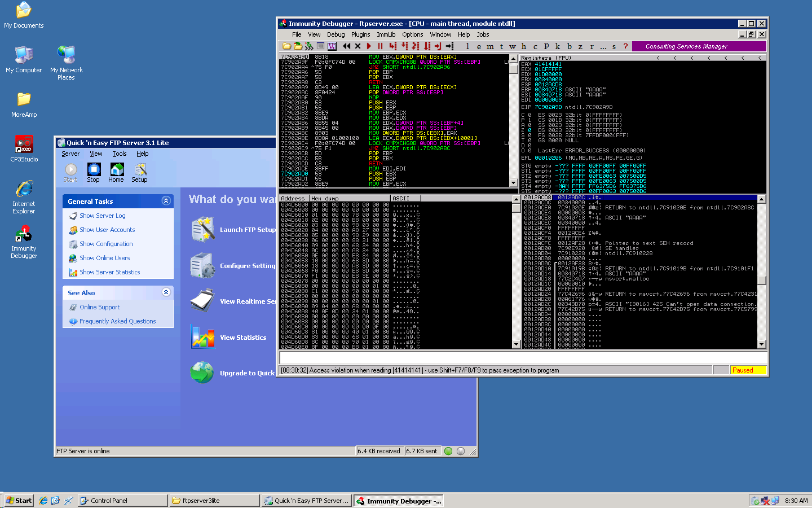Click the Setup icon in FTP Server toolbar
This screenshot has width=812, height=508.
click(139, 172)
